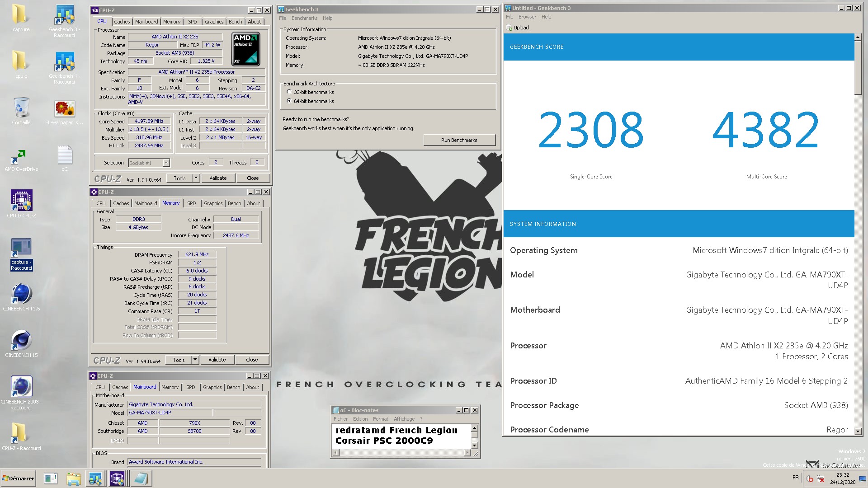Click Validate in top CPU-Z window
868x488 pixels.
218,178
